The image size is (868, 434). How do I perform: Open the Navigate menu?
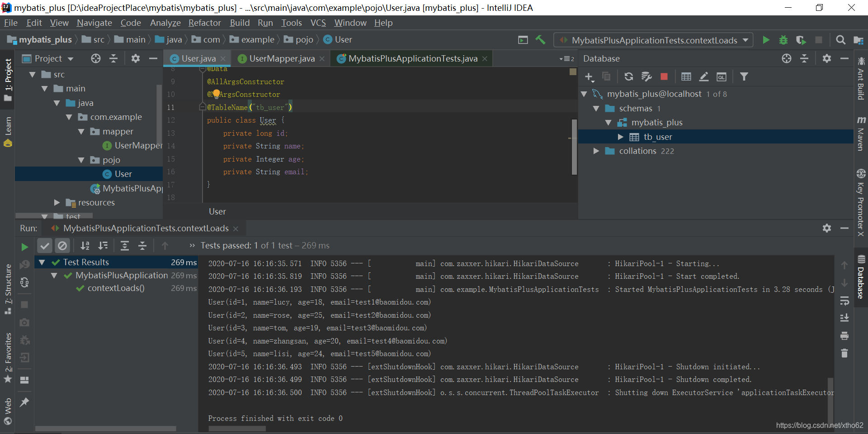click(x=94, y=23)
